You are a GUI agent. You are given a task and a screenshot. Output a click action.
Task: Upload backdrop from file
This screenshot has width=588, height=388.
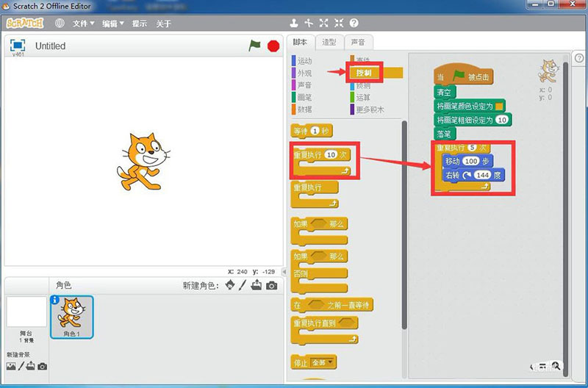coord(30,366)
